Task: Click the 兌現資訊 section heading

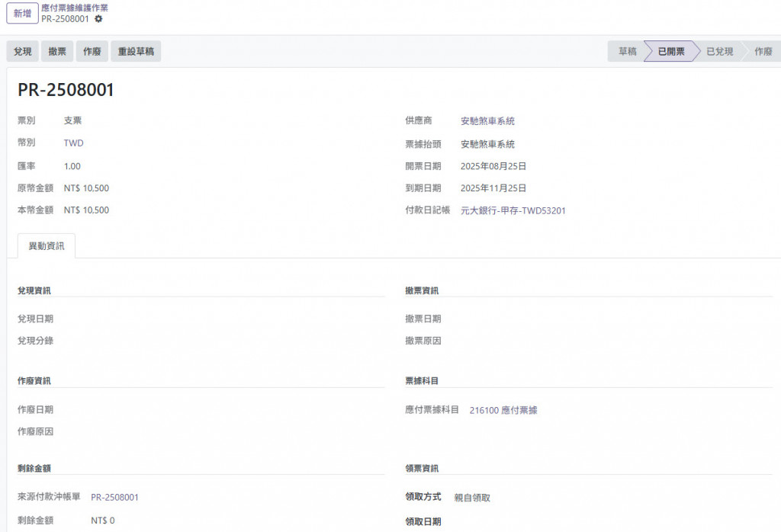Action: click(34, 290)
